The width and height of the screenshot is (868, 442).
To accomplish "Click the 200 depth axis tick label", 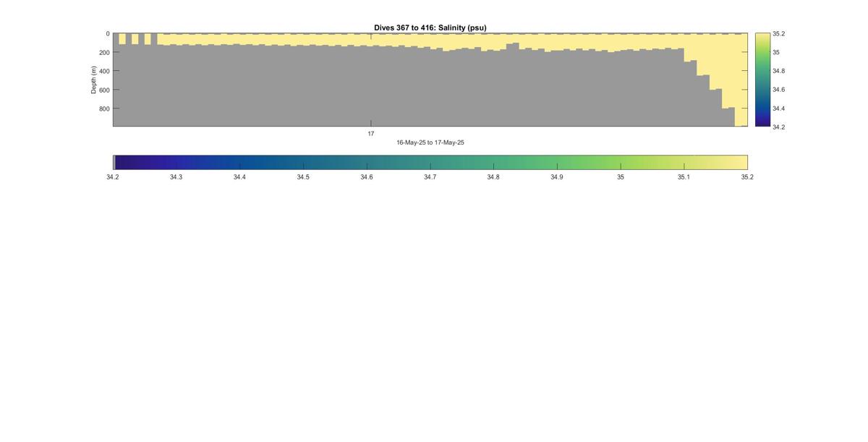I will [x=104, y=52].
